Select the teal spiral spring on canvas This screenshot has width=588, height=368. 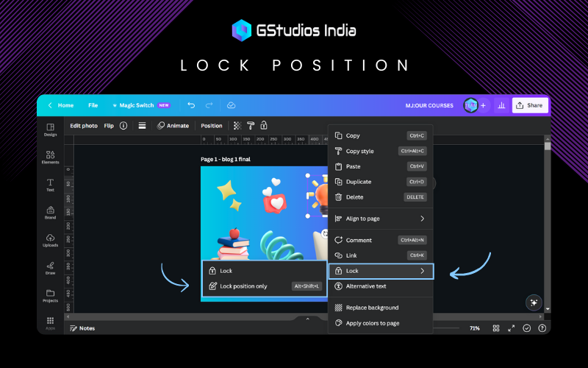tap(281, 245)
